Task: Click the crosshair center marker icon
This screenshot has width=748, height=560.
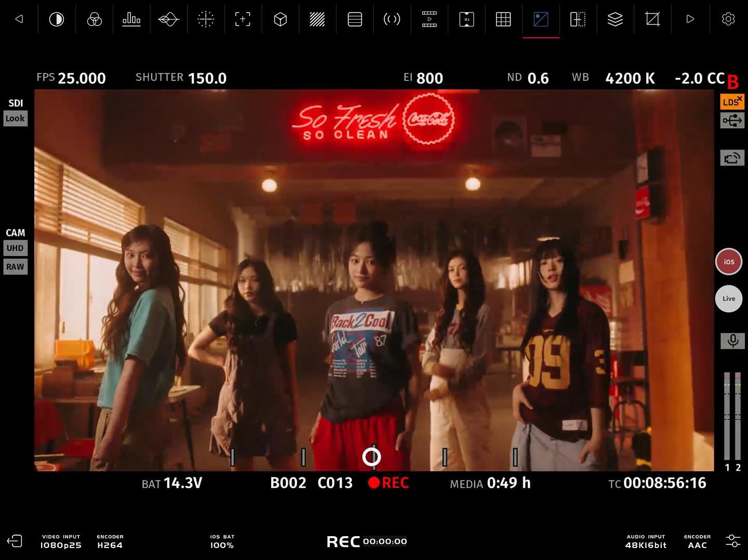Action: (206, 20)
